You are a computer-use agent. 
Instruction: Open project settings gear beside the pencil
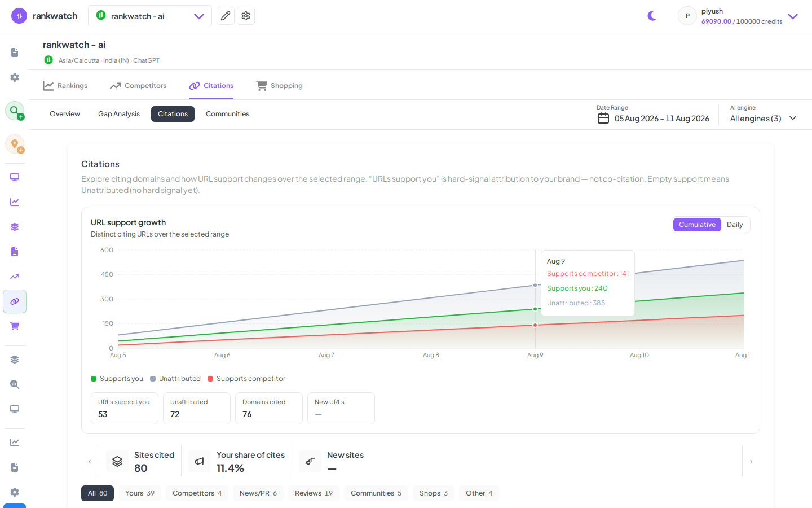[x=246, y=16]
